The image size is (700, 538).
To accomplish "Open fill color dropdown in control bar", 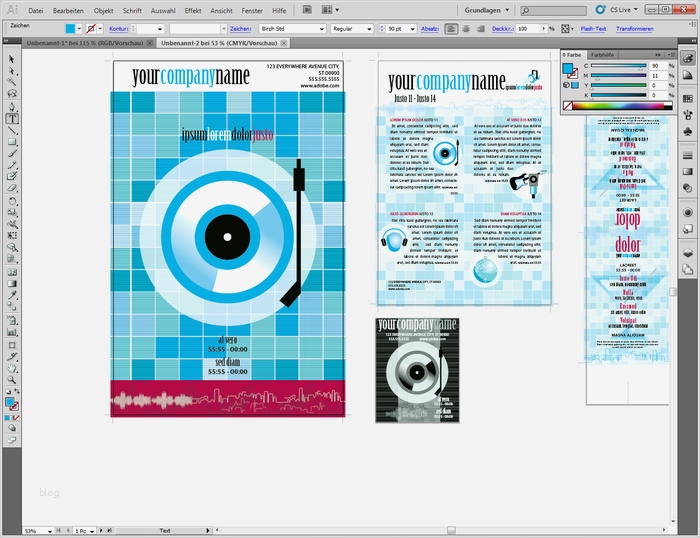I will 79,29.
